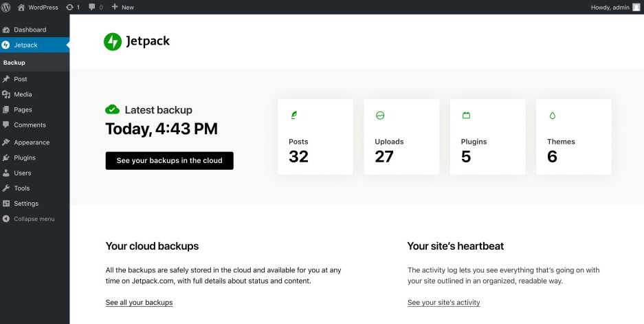Open the See all your backups link
The height and width of the screenshot is (324, 644).
pos(139,303)
